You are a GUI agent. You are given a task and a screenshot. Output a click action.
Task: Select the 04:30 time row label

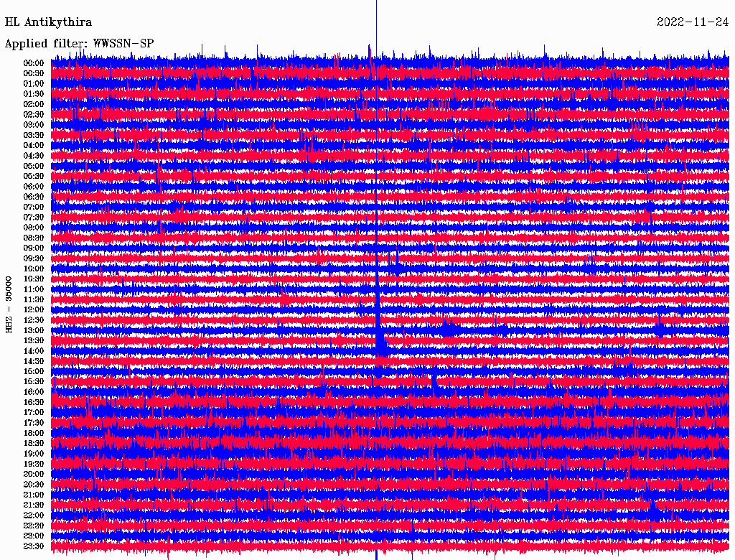pos(33,156)
